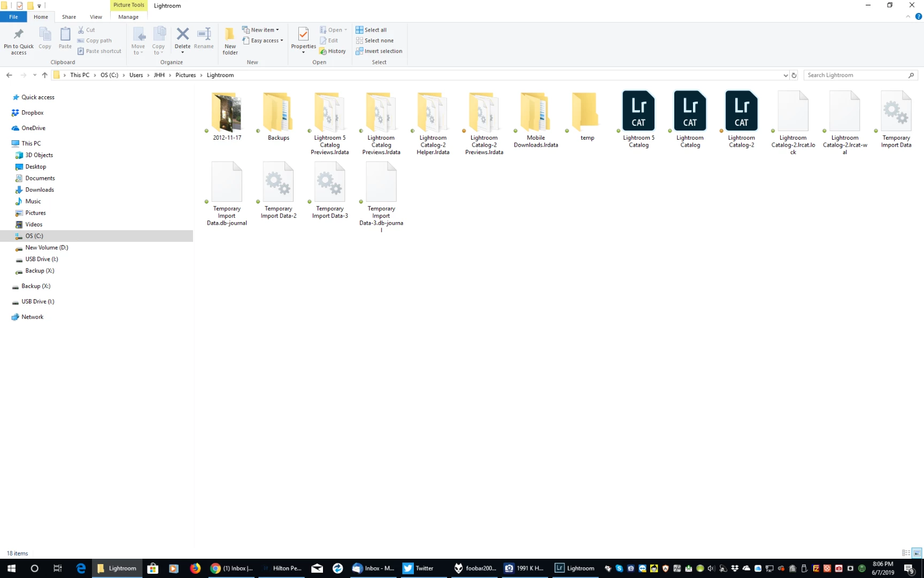Select Lightroom Catalog-2.lrcat.lock file
The height and width of the screenshot is (578, 924).
pos(793,123)
